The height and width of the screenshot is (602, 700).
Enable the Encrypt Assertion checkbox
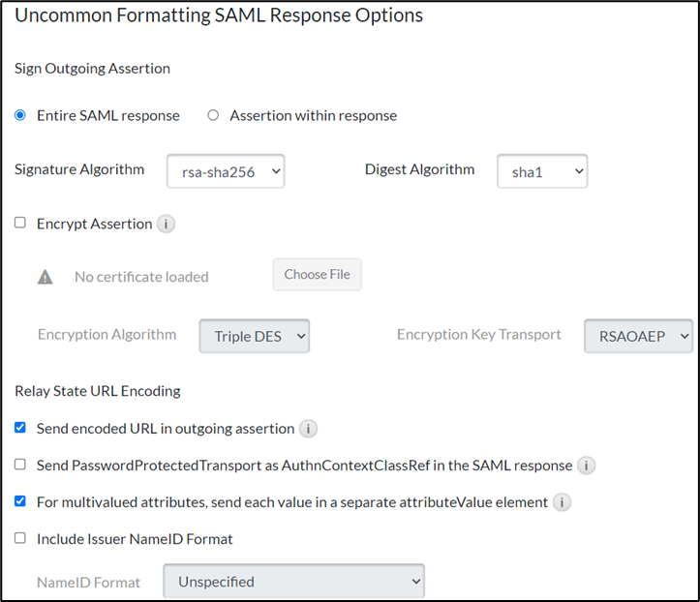pyautogui.click(x=20, y=223)
